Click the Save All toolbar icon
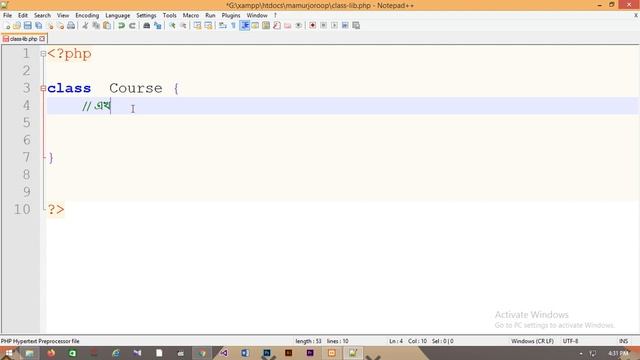The height and width of the screenshot is (360, 640). tap(38, 26)
